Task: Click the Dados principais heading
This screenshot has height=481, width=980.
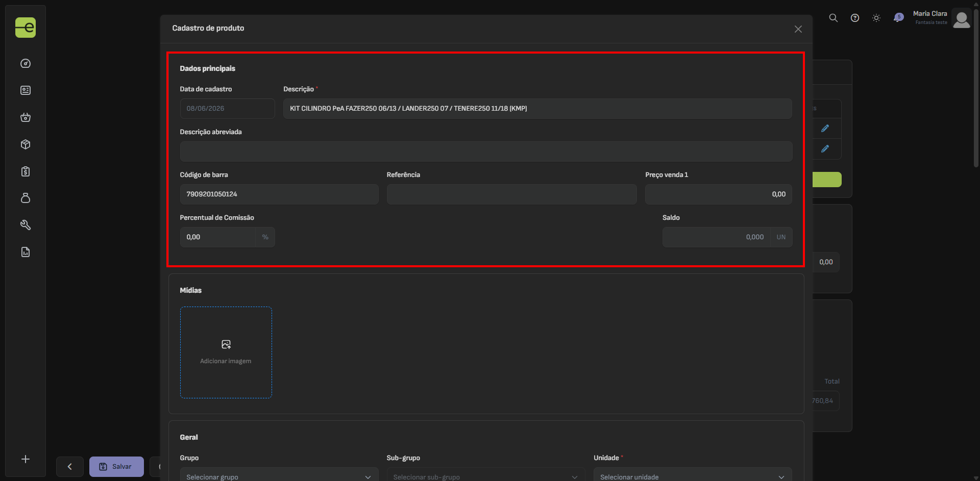Action: tap(207, 68)
